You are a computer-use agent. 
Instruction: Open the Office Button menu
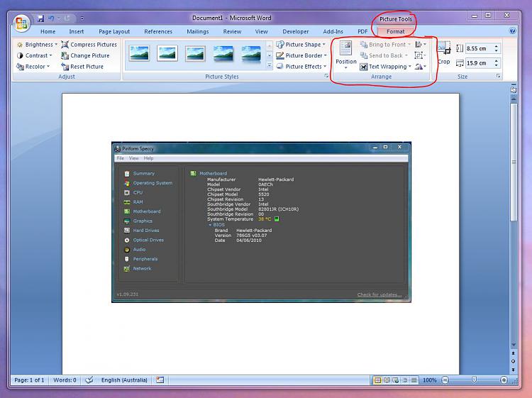(x=21, y=23)
